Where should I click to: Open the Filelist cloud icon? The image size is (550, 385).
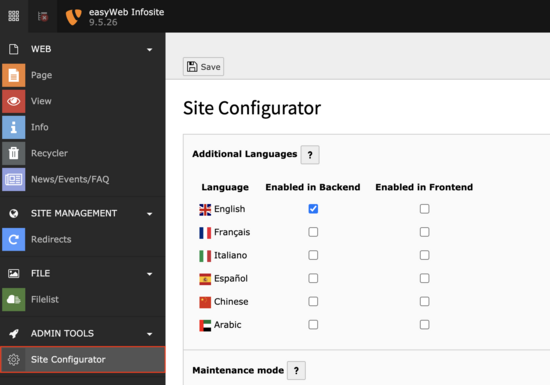14,299
